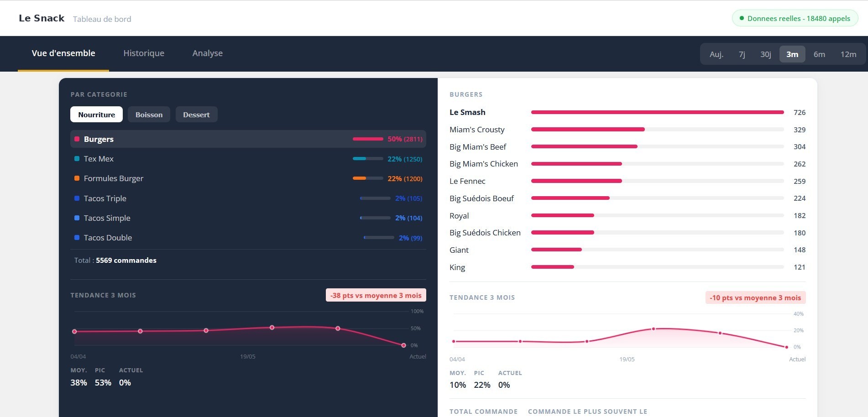
Task: Select the Burgers category row
Action: (x=248, y=139)
